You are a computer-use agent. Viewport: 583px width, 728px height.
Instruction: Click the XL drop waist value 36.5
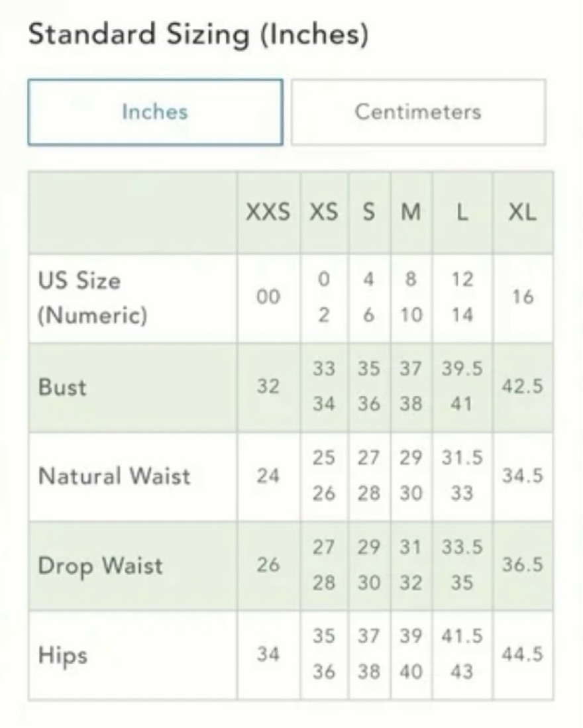click(x=522, y=564)
